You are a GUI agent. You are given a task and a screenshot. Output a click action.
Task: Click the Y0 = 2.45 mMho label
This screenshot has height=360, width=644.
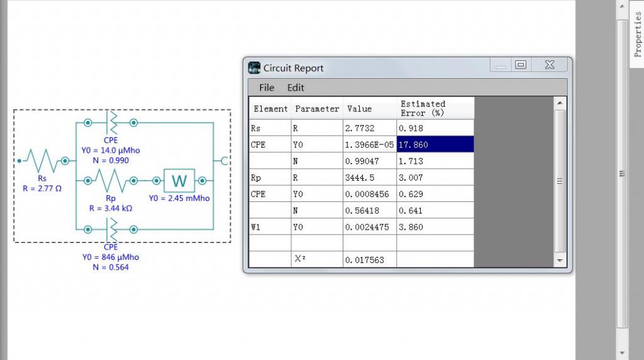[x=179, y=198]
